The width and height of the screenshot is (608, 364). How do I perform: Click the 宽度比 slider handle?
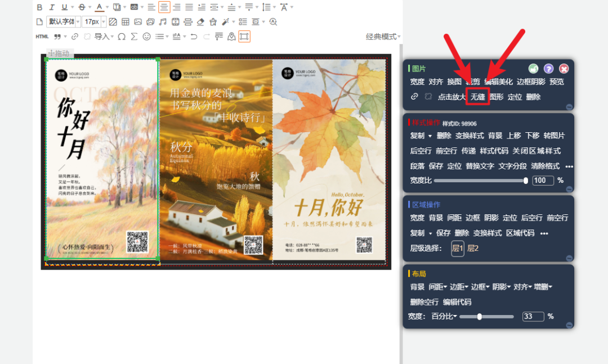tap(526, 181)
